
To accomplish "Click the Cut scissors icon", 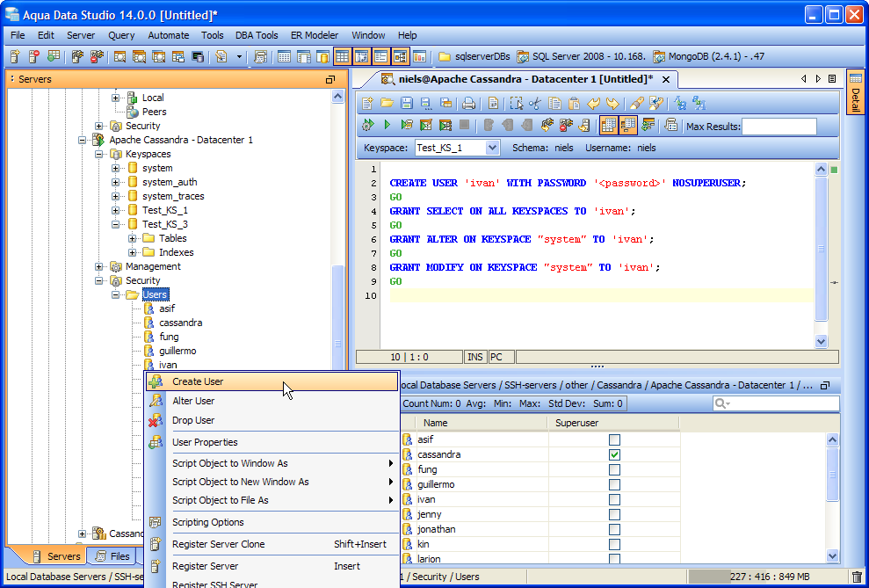I will 534,104.
